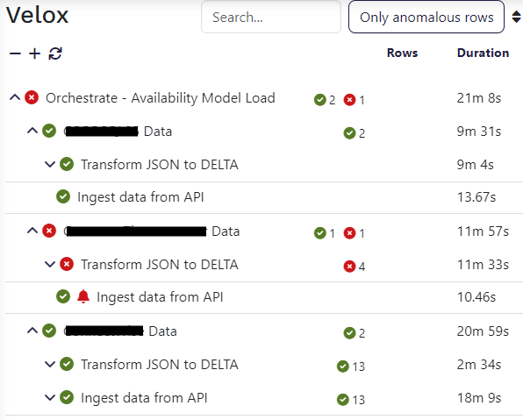Image resolution: width=523 pixels, height=420 pixels.
Task: Expand Transform JSON to DELTA lasting 2m 34s
Action: tap(50, 364)
